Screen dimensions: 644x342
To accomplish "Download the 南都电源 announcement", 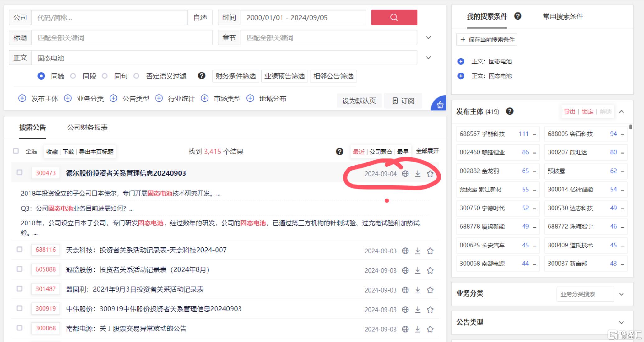I will (418, 329).
